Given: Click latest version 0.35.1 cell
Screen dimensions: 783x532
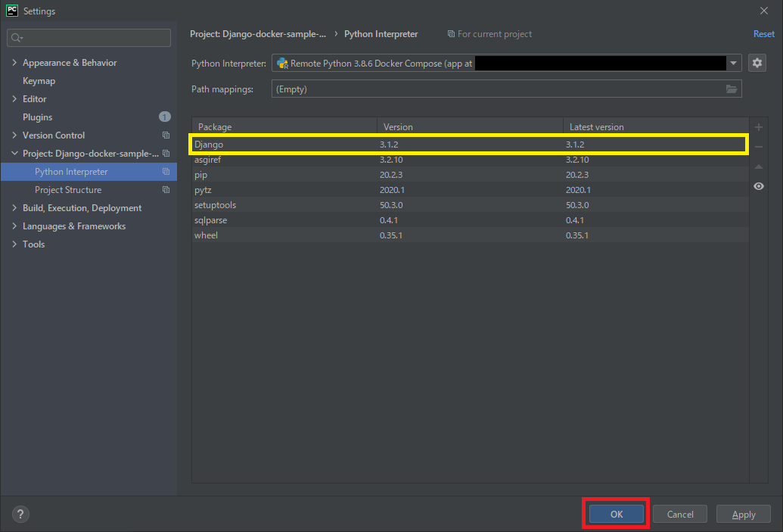Looking at the screenshot, I should click(576, 235).
